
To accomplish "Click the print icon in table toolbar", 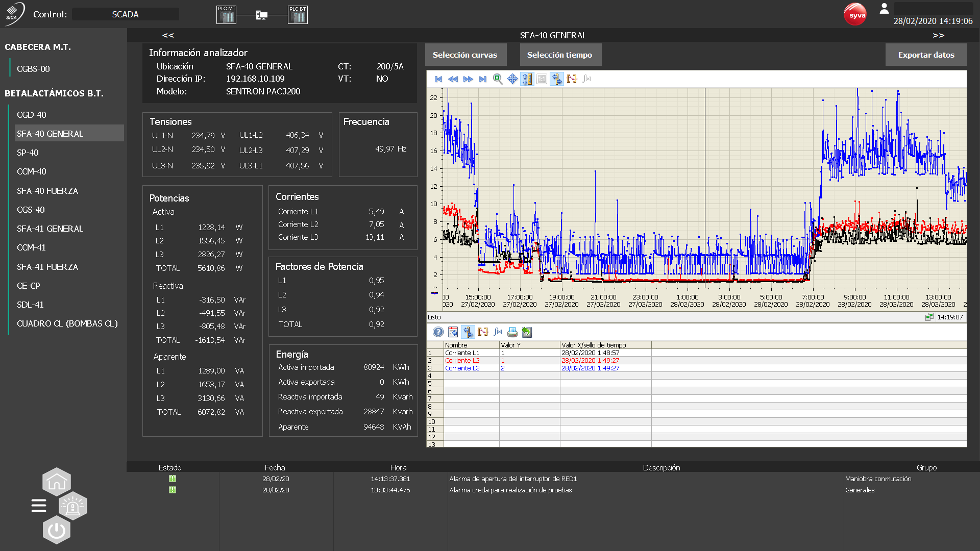I will pyautogui.click(x=512, y=332).
